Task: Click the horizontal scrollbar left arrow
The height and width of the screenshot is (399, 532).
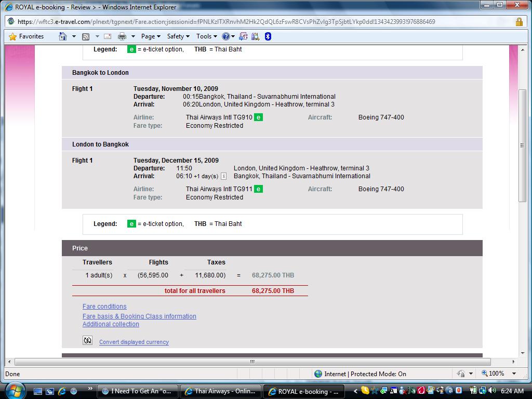Action: pyautogui.click(x=9, y=362)
